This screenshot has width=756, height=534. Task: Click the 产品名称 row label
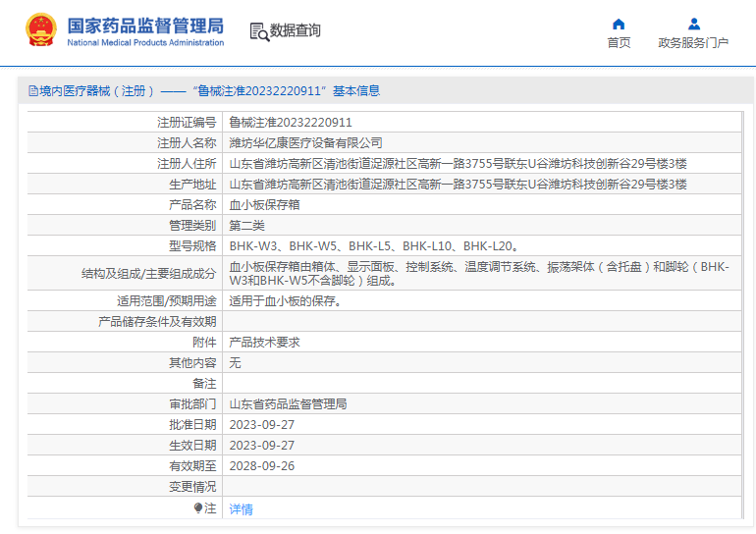[192, 205]
